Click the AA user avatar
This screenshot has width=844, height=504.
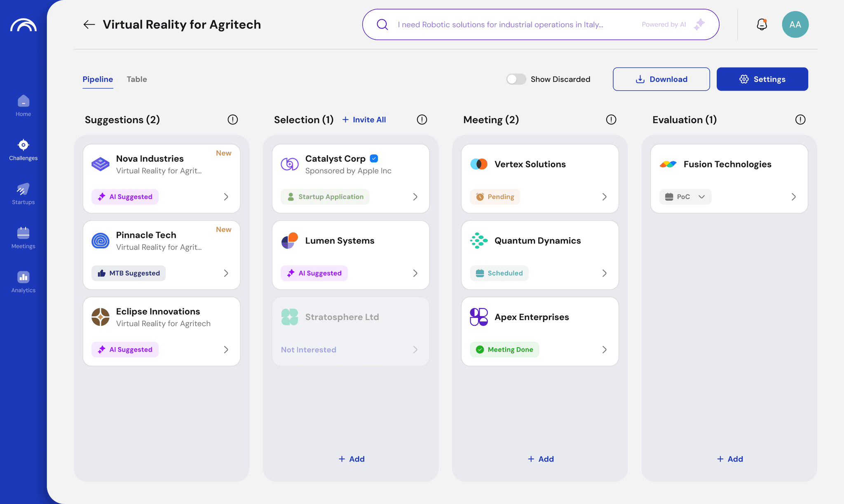click(x=795, y=25)
